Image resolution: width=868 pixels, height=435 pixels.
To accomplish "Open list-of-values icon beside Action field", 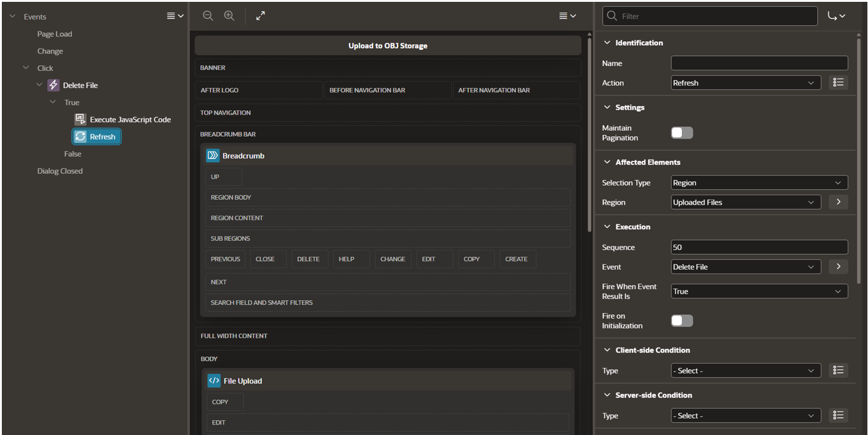I will tap(838, 83).
